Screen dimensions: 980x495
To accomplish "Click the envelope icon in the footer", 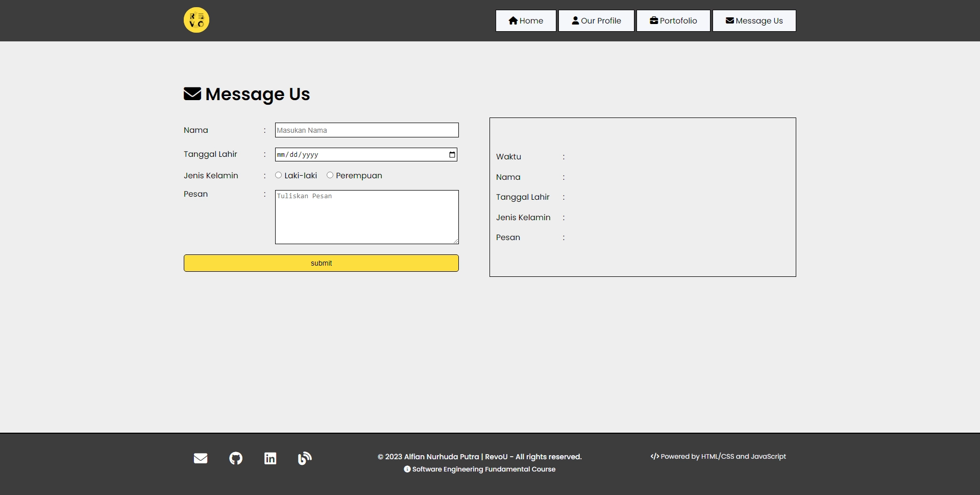I will click(x=200, y=458).
